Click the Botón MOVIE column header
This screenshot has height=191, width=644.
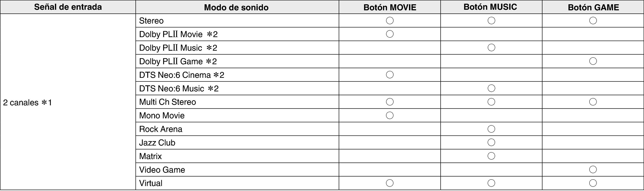390,7
